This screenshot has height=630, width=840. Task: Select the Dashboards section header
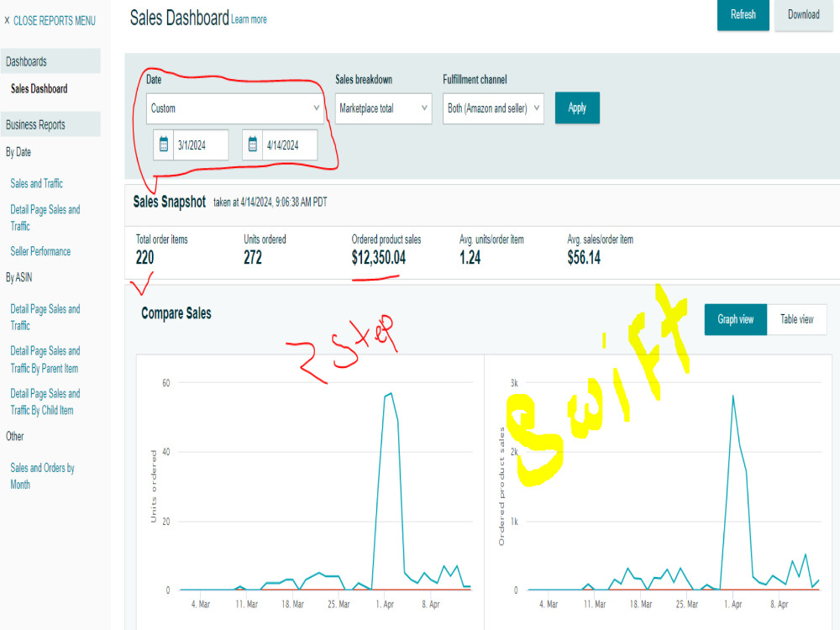pos(50,61)
